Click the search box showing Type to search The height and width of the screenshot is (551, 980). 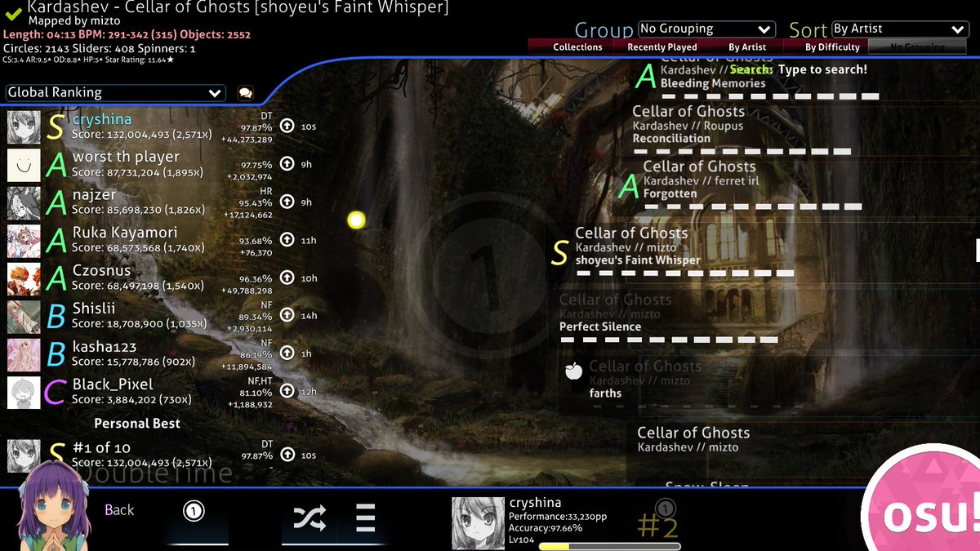click(798, 69)
